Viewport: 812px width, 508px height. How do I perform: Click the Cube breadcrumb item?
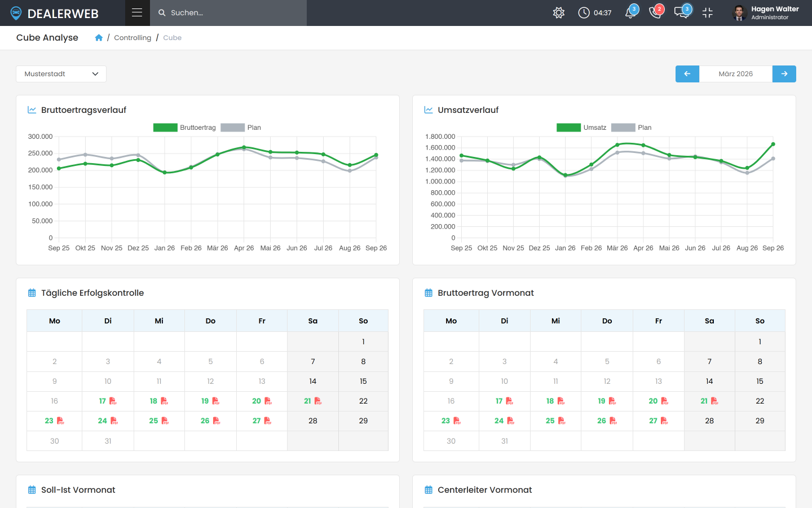172,38
